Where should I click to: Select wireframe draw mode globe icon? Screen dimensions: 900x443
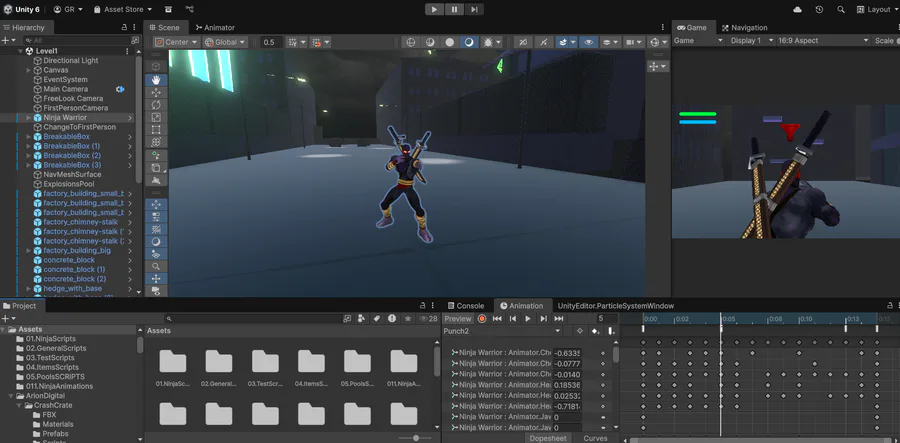coord(410,42)
